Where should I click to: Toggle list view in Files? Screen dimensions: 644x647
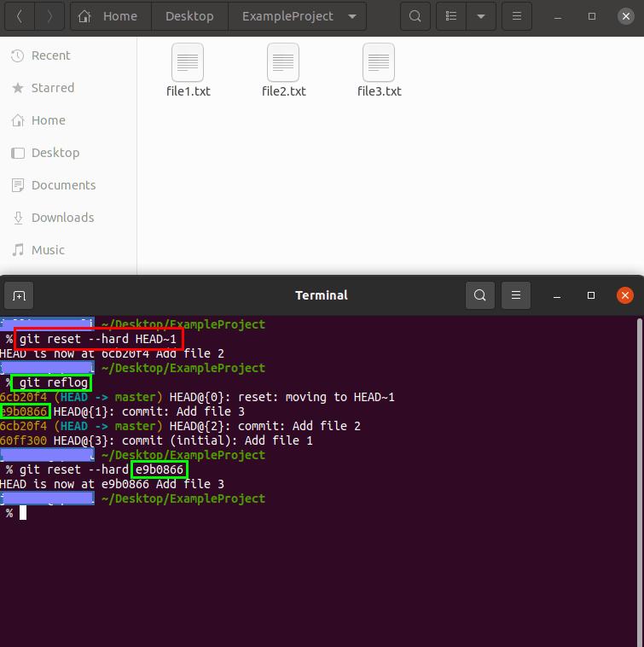(x=451, y=16)
